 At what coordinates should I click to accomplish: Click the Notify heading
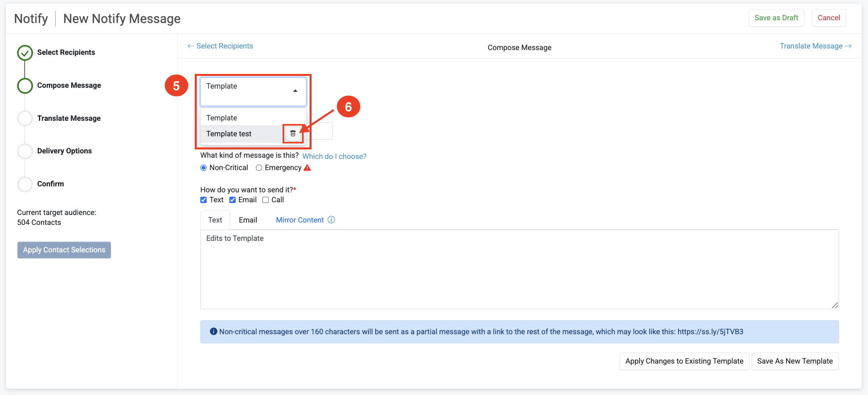pos(31,19)
